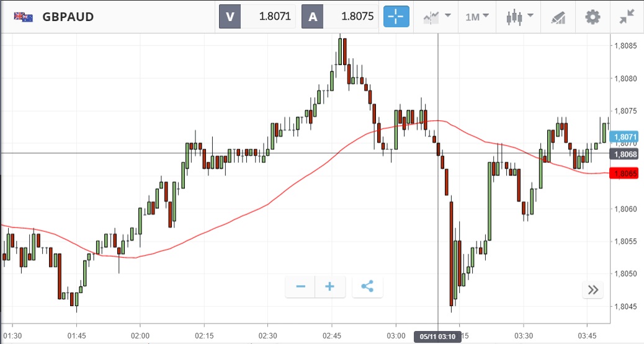Share the chart

click(x=367, y=286)
